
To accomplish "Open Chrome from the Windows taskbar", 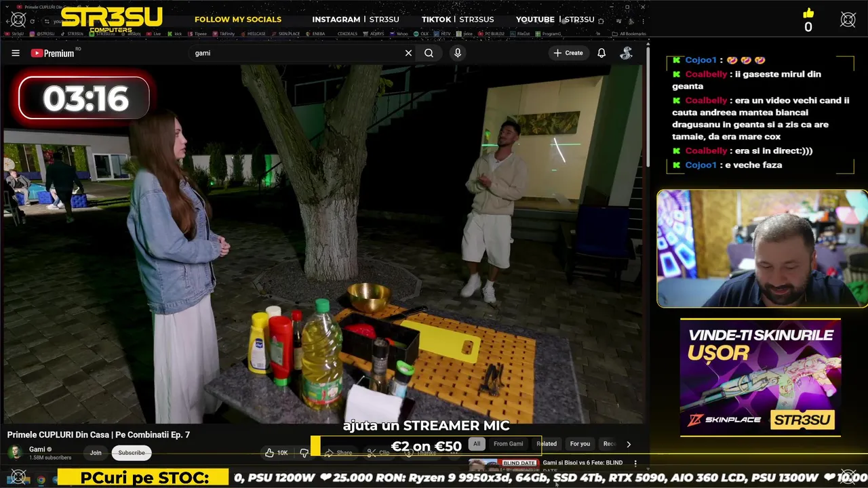I will point(41,480).
